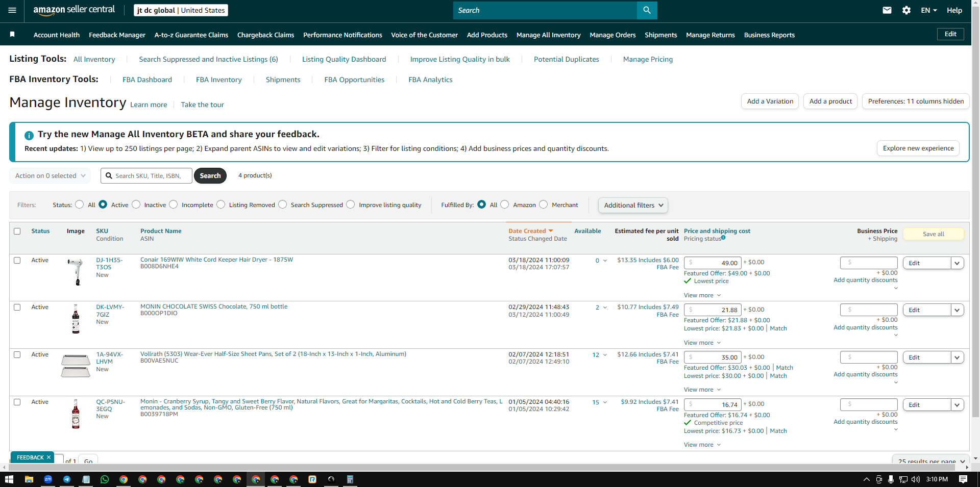
Task: Open Notepad from the taskbar
Action: [x=86, y=479]
